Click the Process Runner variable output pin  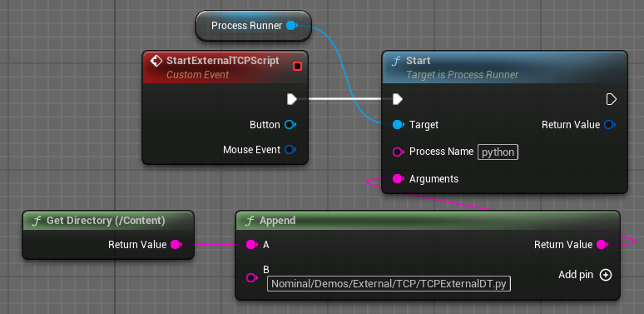(x=291, y=26)
